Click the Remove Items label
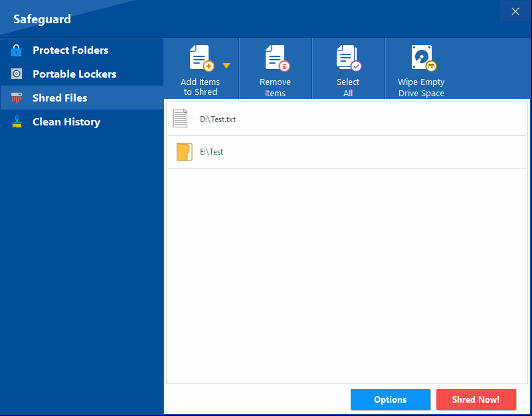Image resolution: width=532 pixels, height=416 pixels. click(x=275, y=88)
